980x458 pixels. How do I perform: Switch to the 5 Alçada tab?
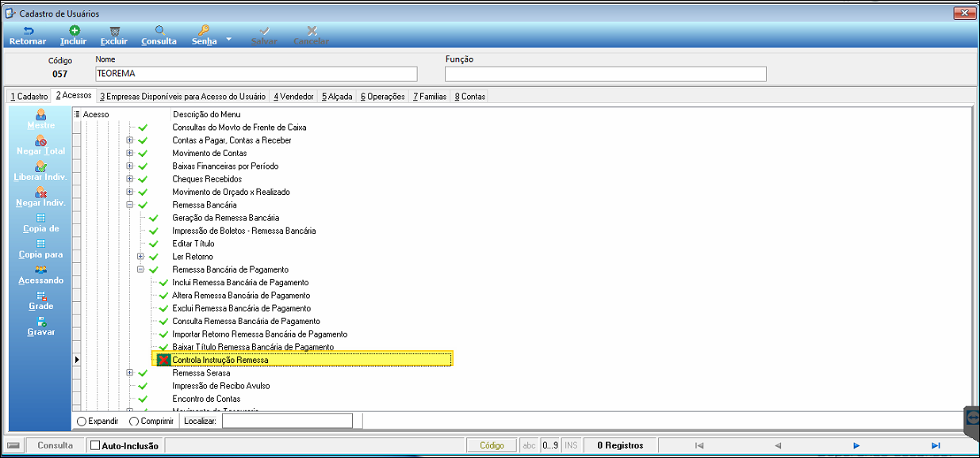click(337, 96)
